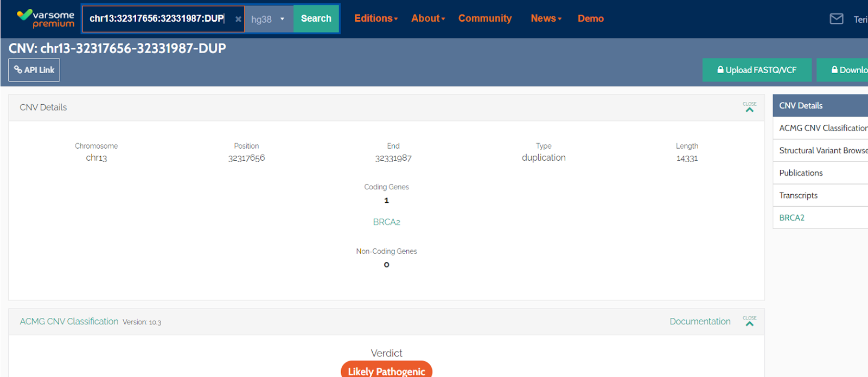The height and width of the screenshot is (377, 868).
Task: Expand the News menu
Action: 546,18
